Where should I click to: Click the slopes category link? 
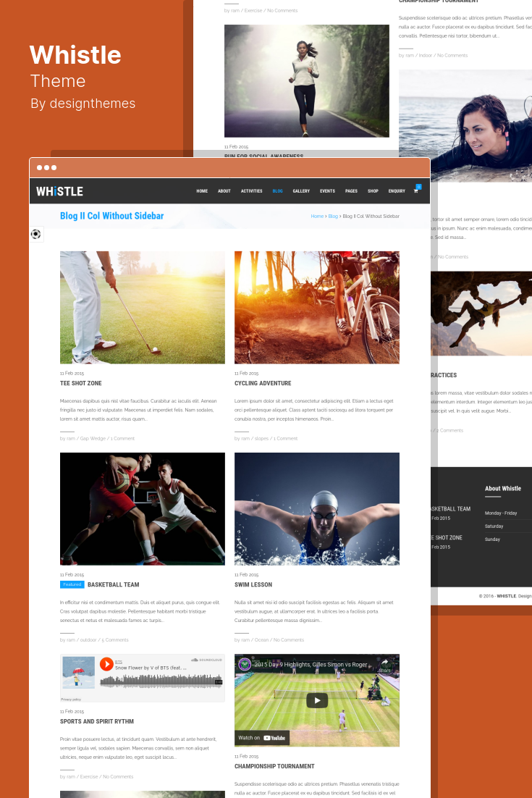pos(261,439)
